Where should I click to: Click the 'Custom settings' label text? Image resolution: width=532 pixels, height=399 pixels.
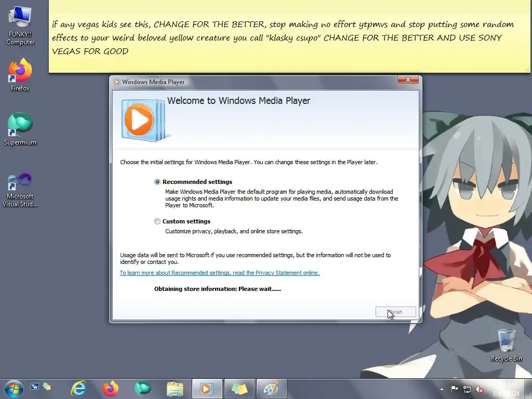pos(187,221)
